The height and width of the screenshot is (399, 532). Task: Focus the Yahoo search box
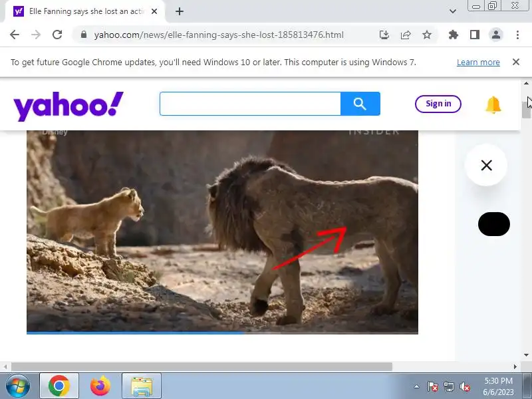(250, 104)
